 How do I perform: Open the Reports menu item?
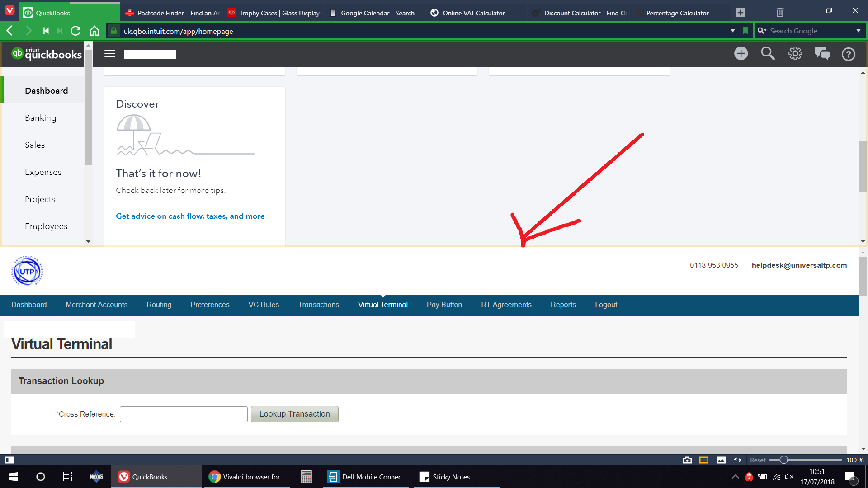[x=563, y=305]
